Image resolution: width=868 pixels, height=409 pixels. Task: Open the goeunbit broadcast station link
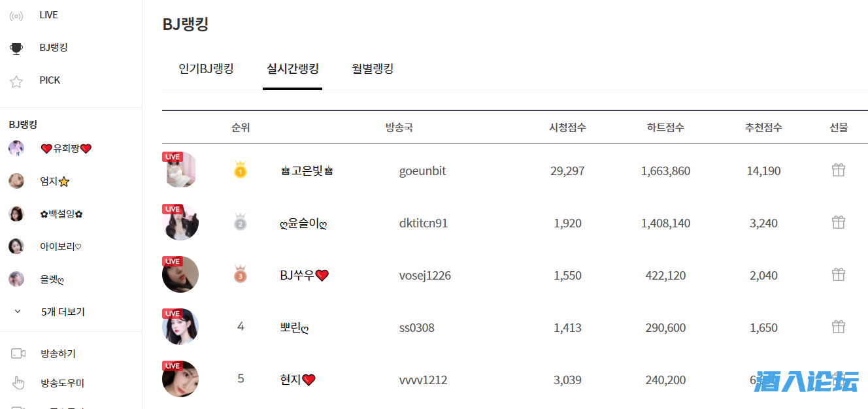(422, 171)
